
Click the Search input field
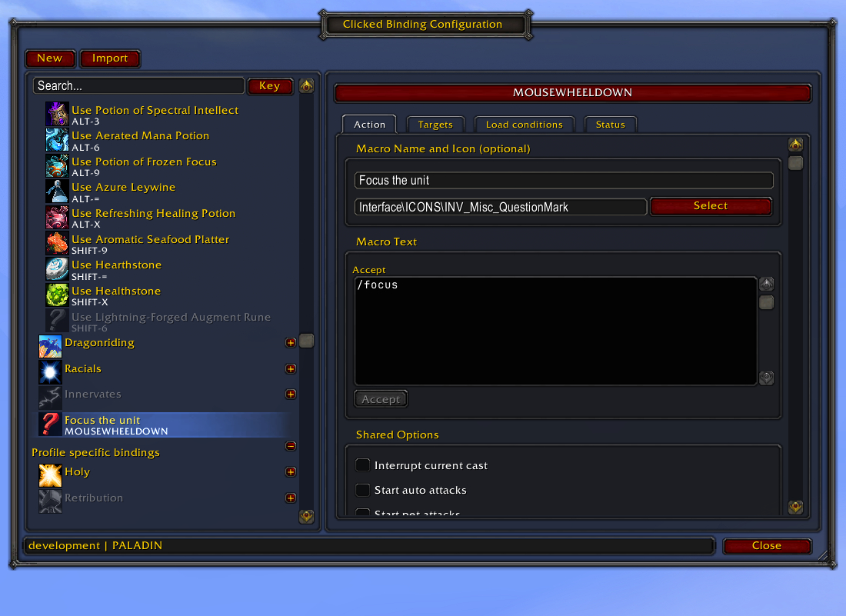click(138, 86)
